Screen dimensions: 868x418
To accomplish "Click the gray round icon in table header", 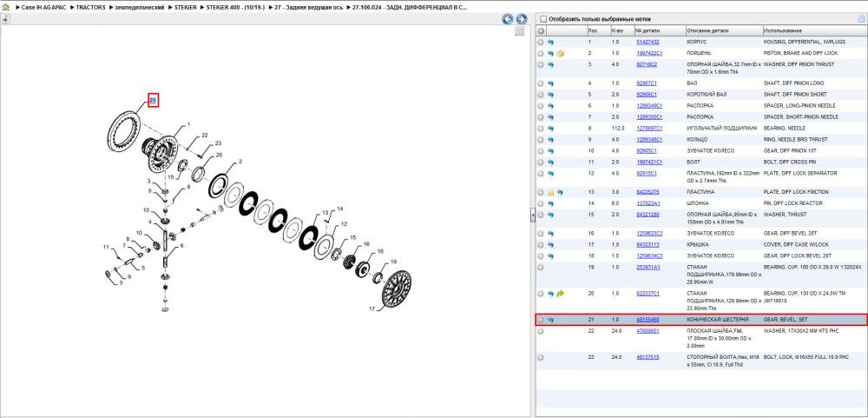I will click(x=541, y=30).
